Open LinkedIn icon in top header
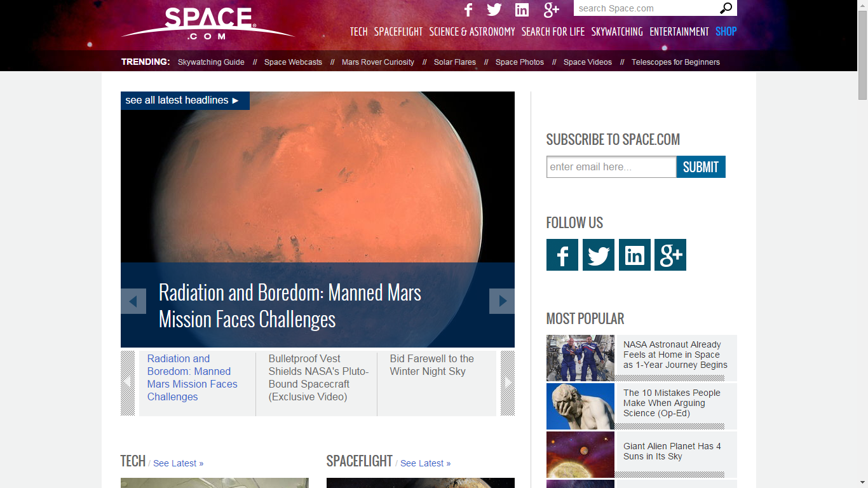Image resolution: width=868 pixels, height=488 pixels. (x=522, y=10)
